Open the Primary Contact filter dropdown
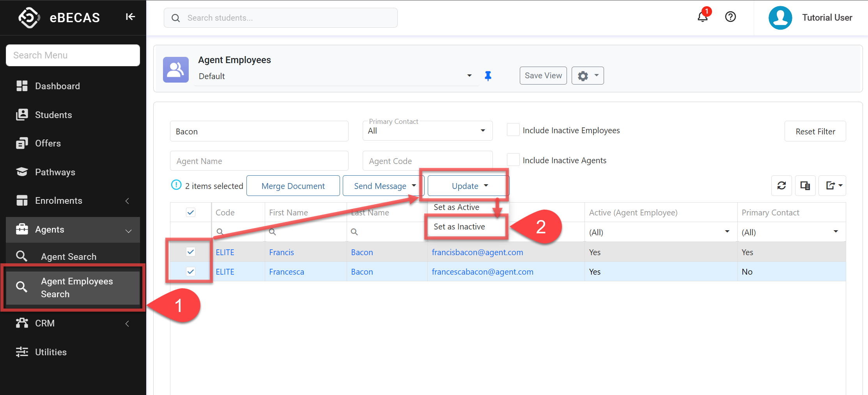The height and width of the screenshot is (395, 868). [x=427, y=131]
